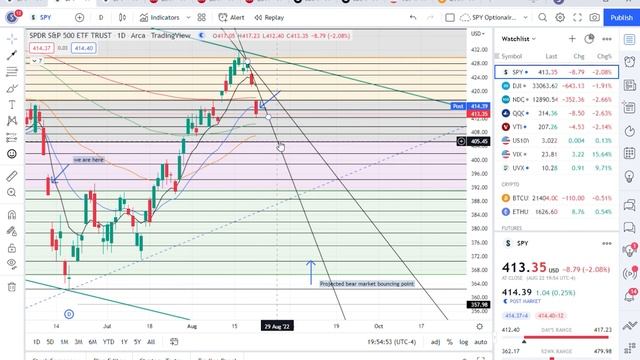Screen dimensions: 640x360
Task: Publish the chart idea
Action: 622,18
